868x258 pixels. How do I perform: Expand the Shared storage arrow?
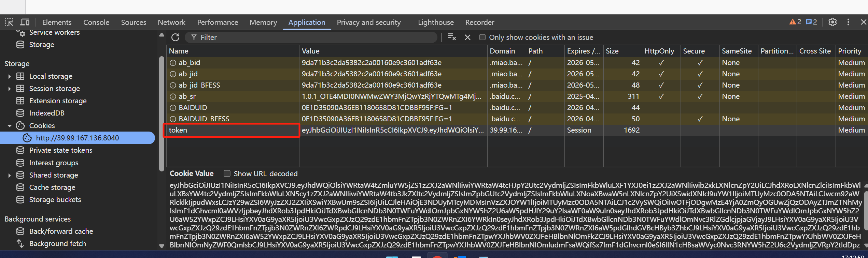point(10,175)
